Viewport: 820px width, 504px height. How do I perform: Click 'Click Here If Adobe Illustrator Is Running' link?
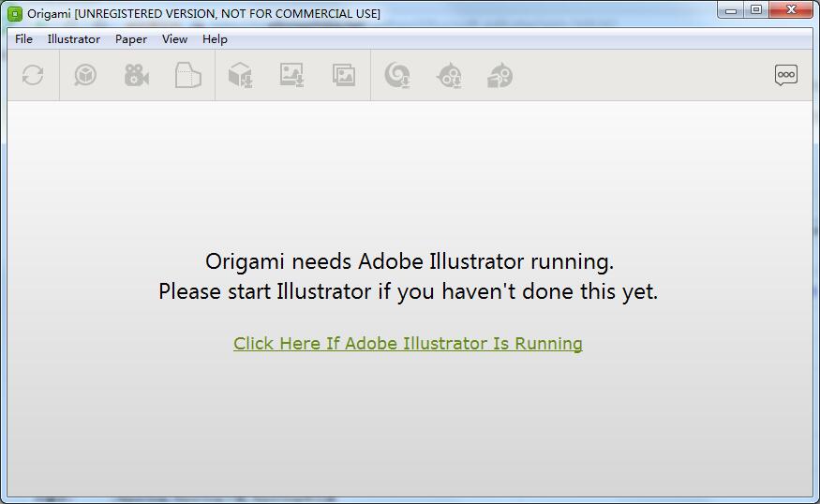coord(408,344)
